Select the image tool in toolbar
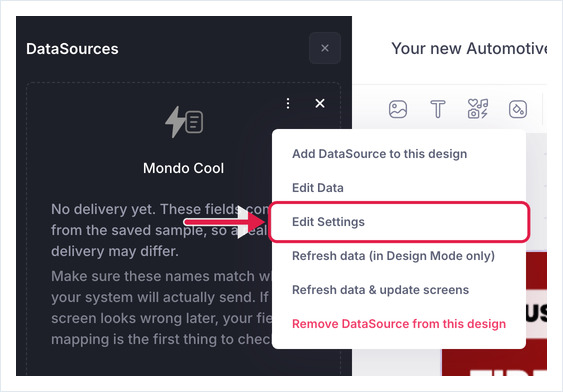Screen dimensions: 563x392 (398, 109)
